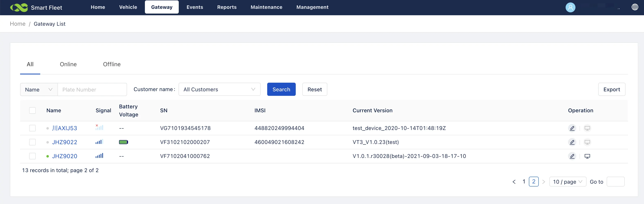
Task: Check the box for J||AXIJ53 row
Action: [x=32, y=128]
